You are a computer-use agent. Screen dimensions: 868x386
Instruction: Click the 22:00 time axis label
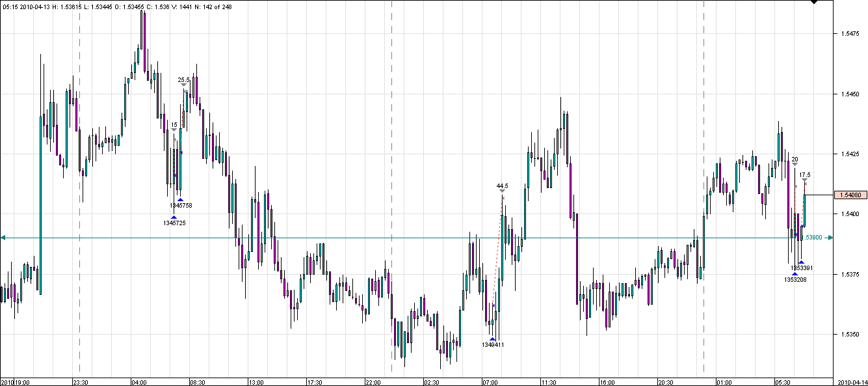point(373,382)
